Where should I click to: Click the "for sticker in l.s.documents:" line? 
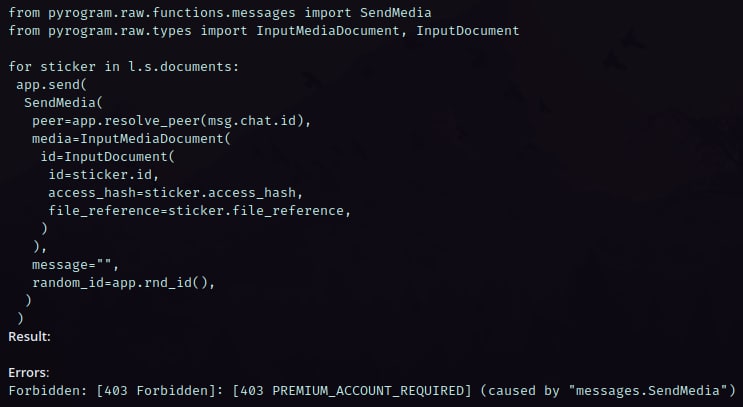click(124, 66)
